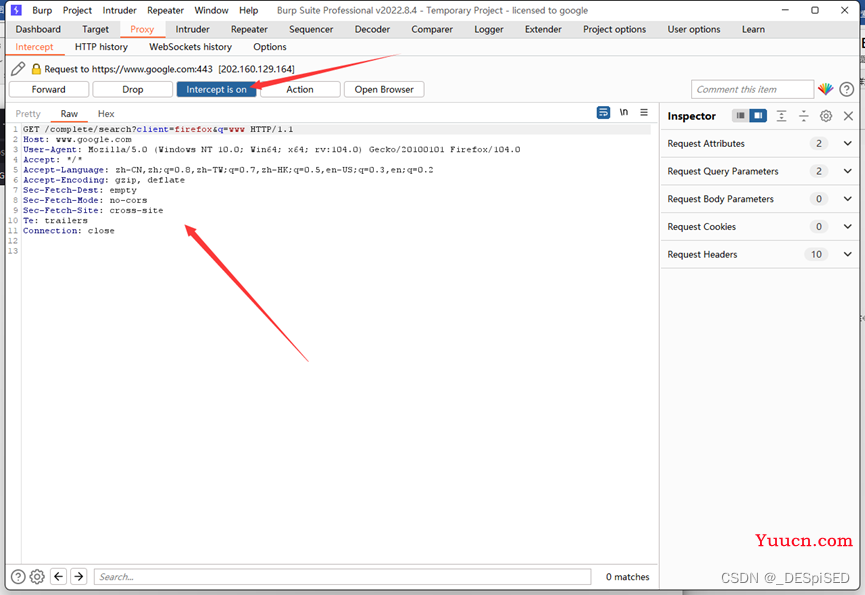The height and width of the screenshot is (595, 865).
Task: Open the editor hamburger options menu
Action: (644, 112)
